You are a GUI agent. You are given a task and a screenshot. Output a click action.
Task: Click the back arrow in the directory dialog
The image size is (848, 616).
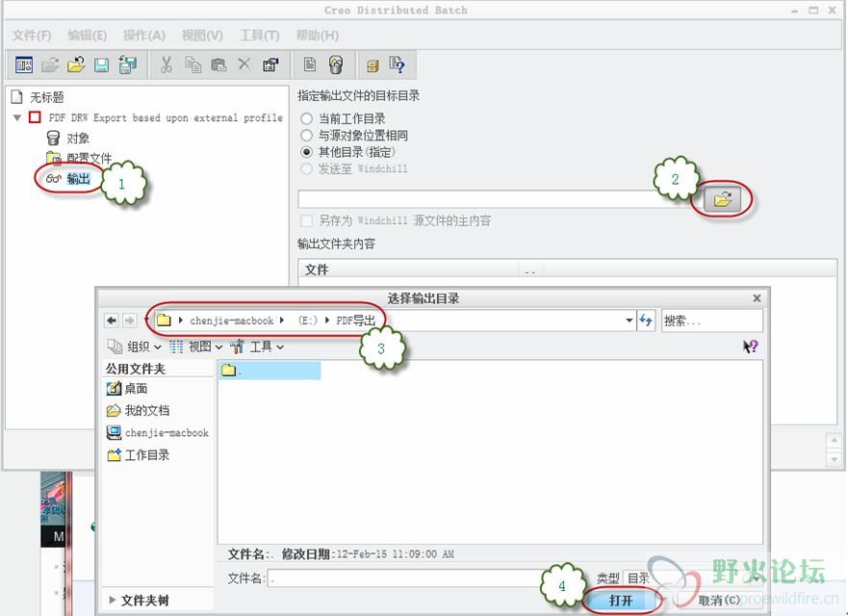(x=112, y=321)
